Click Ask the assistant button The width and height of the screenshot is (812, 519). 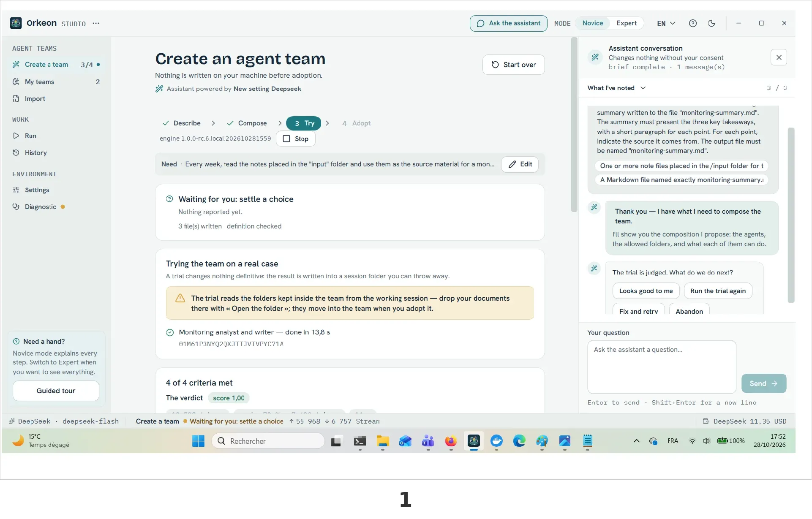pyautogui.click(x=508, y=23)
